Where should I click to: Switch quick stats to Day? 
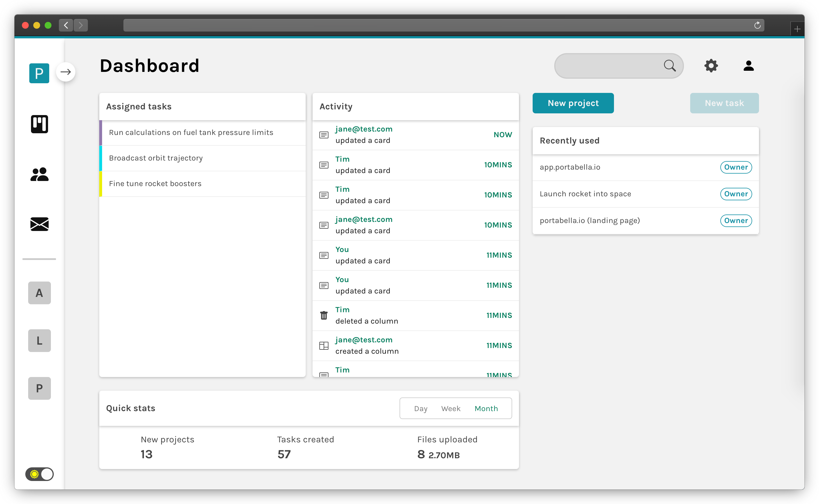(x=420, y=408)
